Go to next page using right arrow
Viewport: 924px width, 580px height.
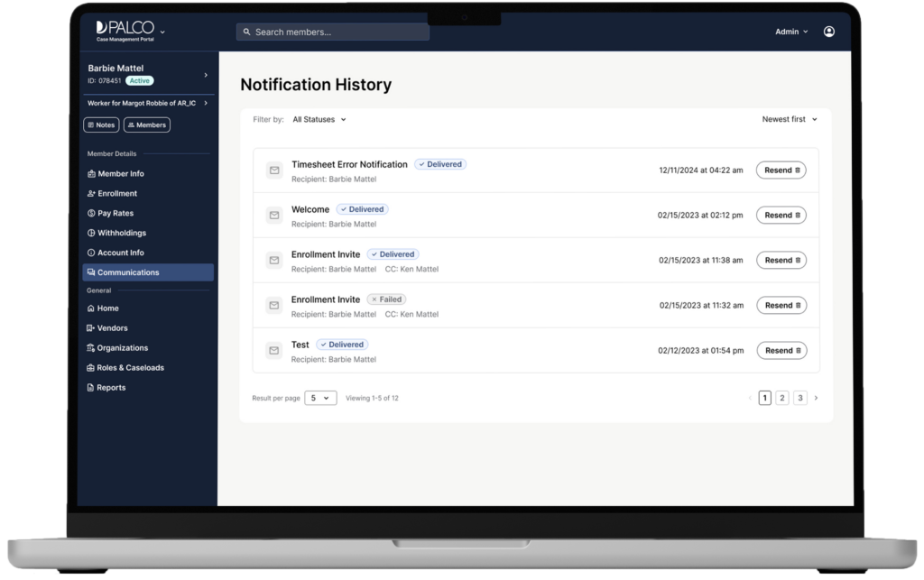pos(817,398)
